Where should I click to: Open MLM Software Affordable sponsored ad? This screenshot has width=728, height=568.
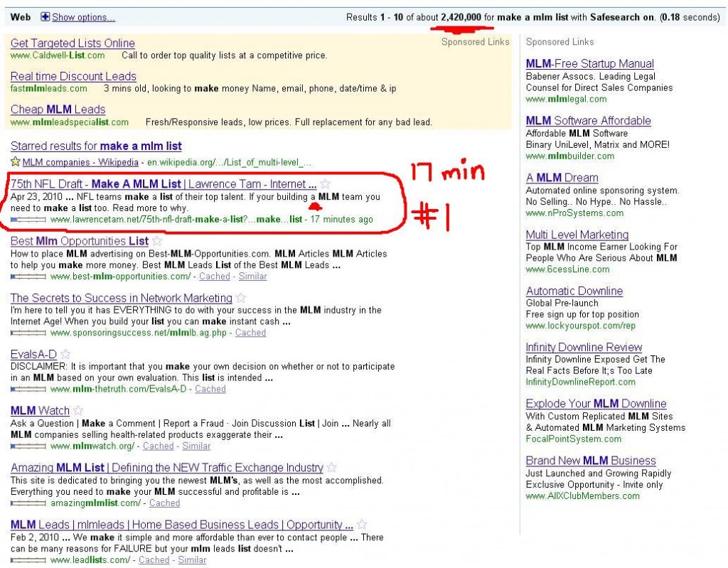[x=588, y=121]
